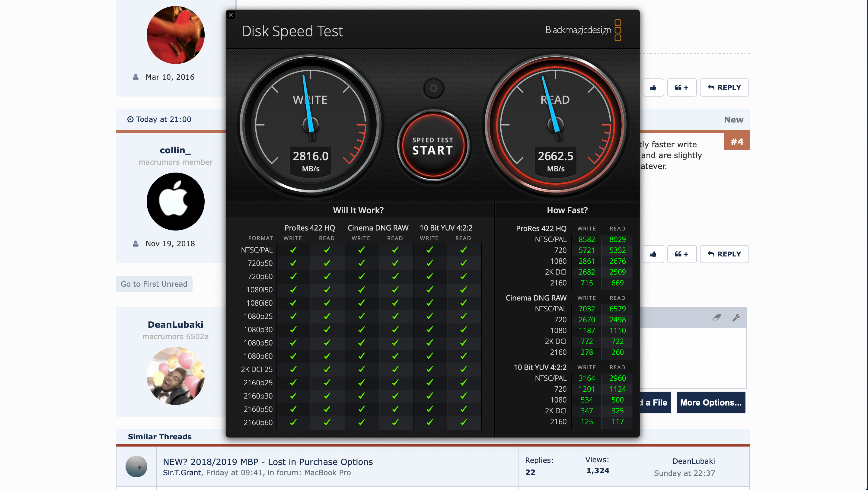Click the 2160p30 ProRes write checkmark
The image size is (868, 490).
(293, 396)
